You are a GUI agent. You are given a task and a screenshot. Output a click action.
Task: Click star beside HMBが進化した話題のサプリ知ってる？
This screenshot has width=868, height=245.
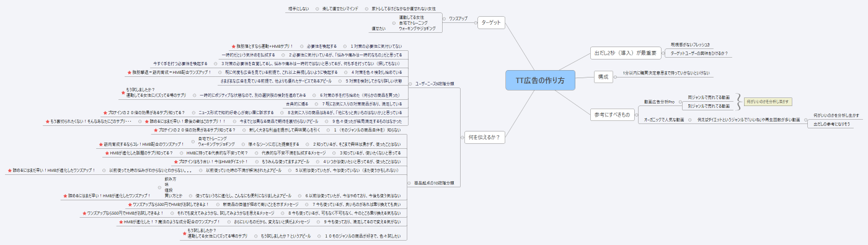pyautogui.click(x=107, y=153)
